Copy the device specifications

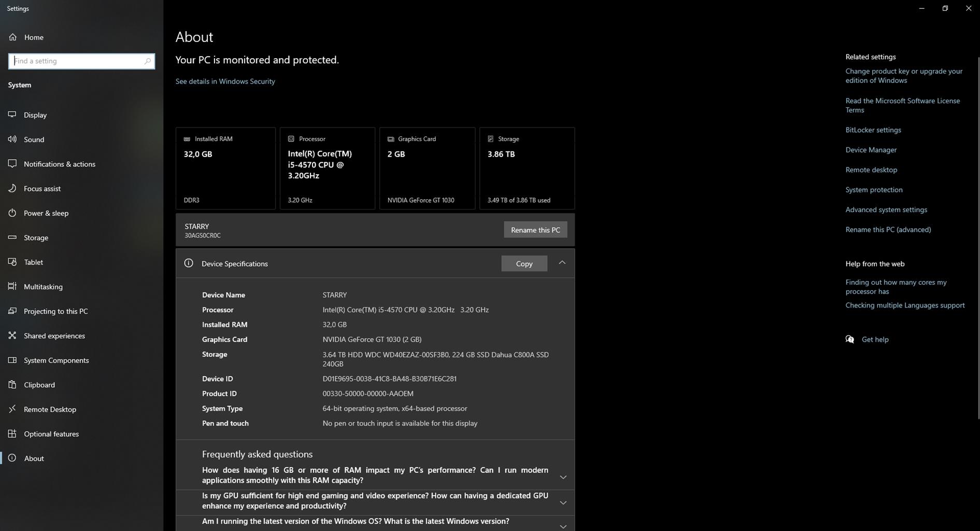(x=524, y=263)
